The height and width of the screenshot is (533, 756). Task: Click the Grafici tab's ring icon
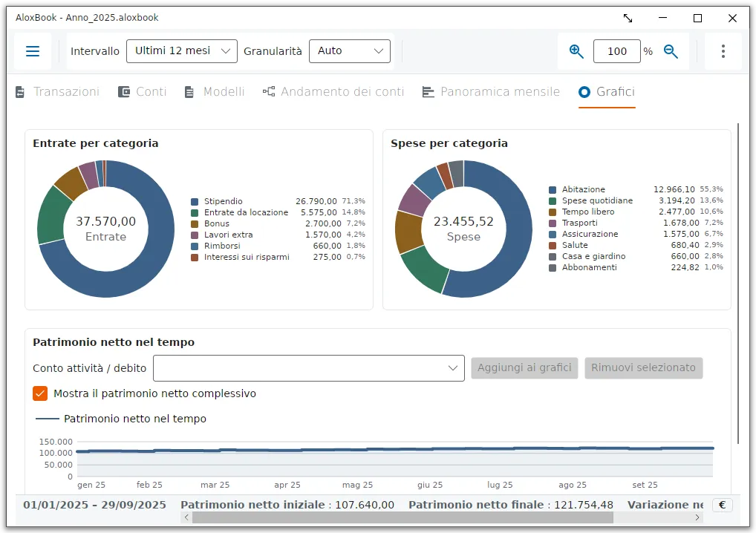(584, 91)
